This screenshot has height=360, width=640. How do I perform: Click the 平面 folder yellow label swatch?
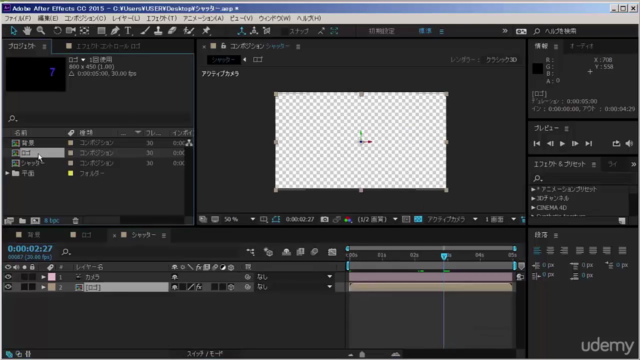tap(71, 173)
